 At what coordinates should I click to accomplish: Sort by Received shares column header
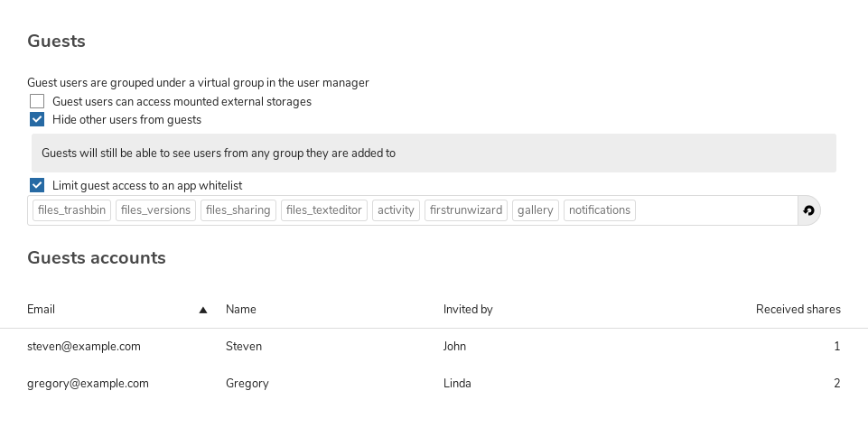click(x=798, y=310)
